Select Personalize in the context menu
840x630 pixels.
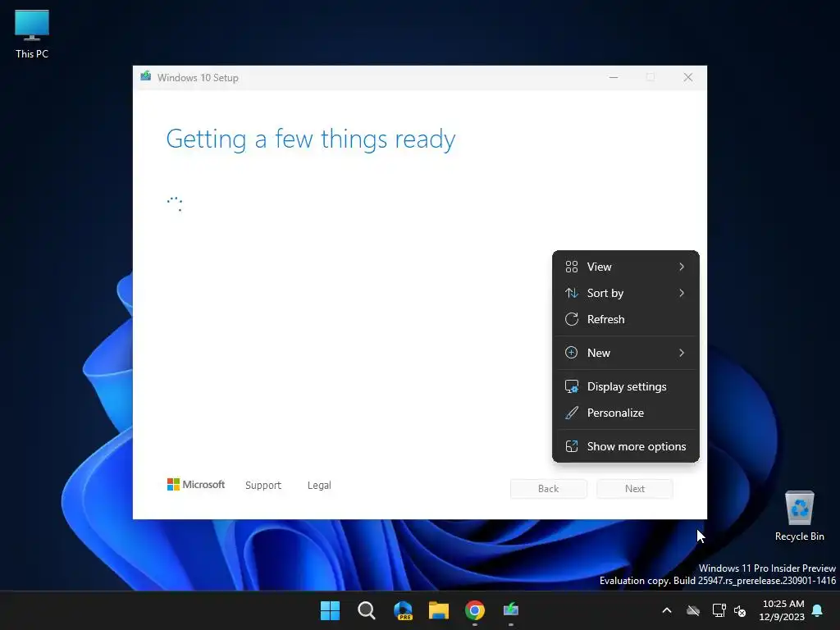[626, 413]
